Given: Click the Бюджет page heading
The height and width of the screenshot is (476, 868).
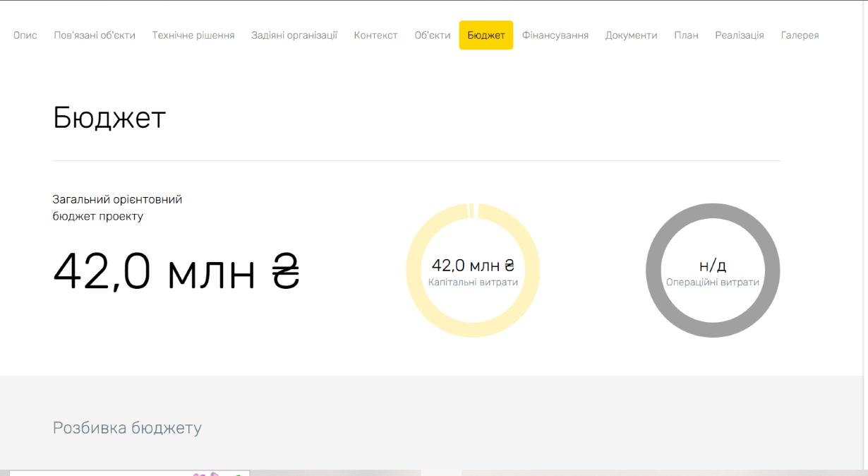Looking at the screenshot, I should 109,118.
